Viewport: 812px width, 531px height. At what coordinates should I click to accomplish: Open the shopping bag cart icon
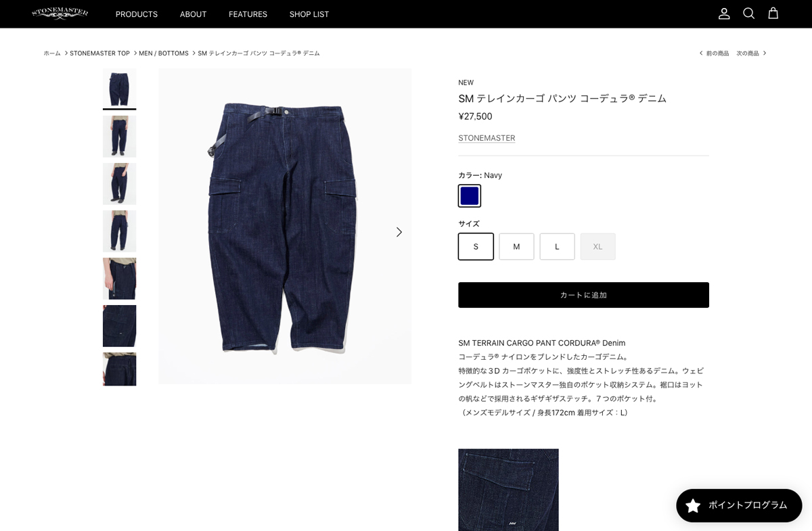click(x=773, y=14)
